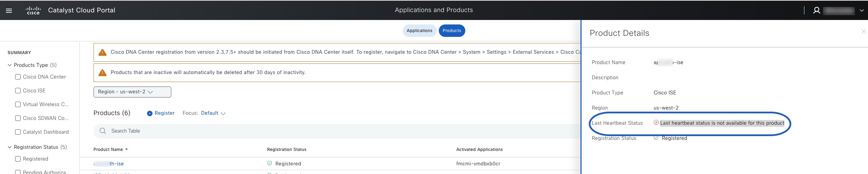
Task: Open the hamburger navigation menu
Action: (x=9, y=10)
